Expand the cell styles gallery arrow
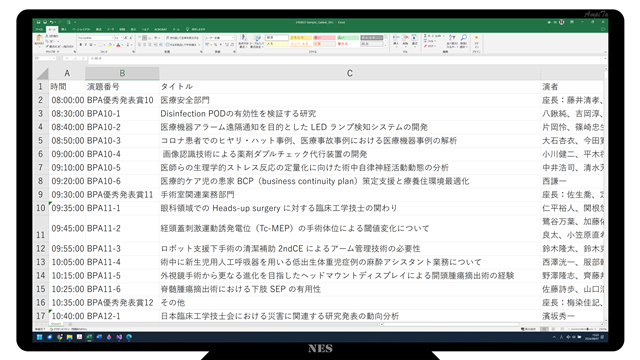Viewport: 640px width, 360px height. tap(385, 45)
